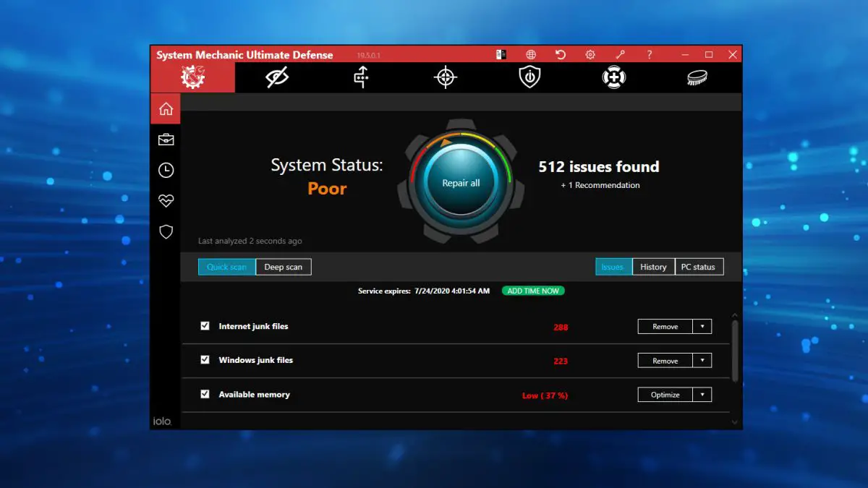Switch to Deep scan mode

point(284,267)
